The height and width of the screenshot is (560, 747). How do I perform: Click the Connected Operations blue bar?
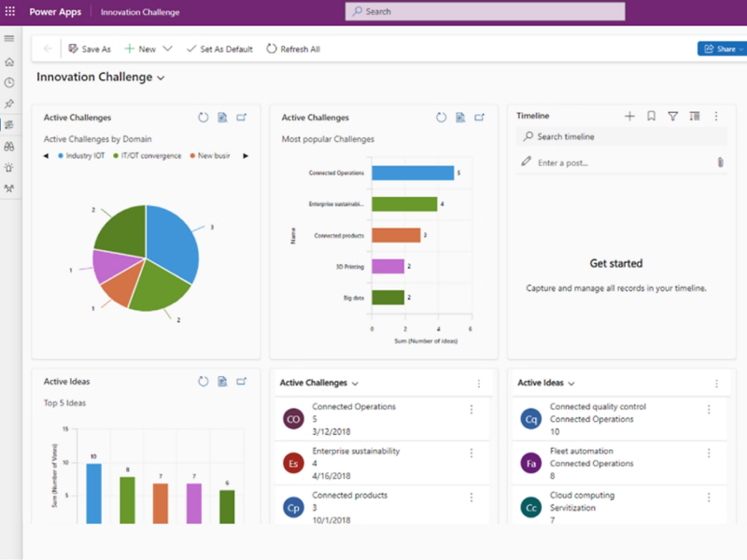coord(413,173)
